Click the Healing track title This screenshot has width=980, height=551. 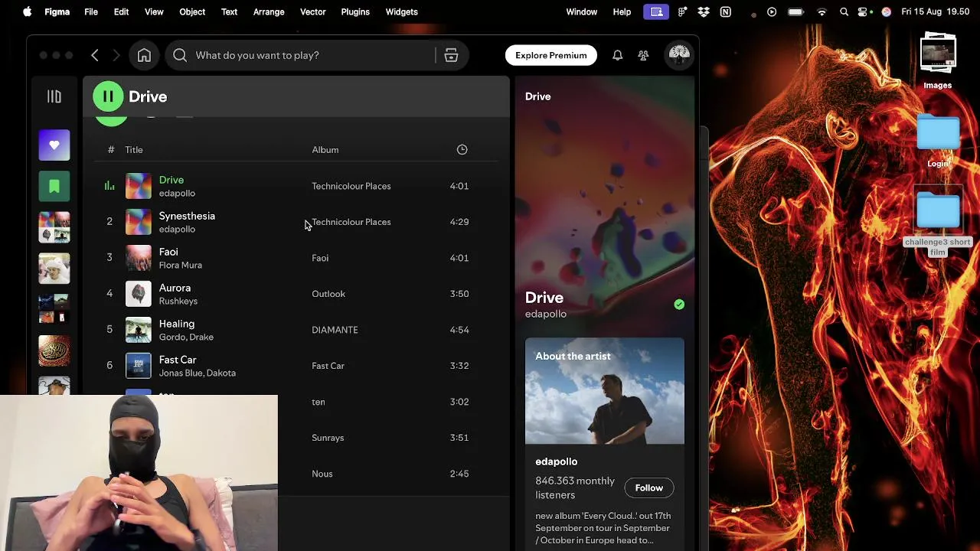point(177,324)
